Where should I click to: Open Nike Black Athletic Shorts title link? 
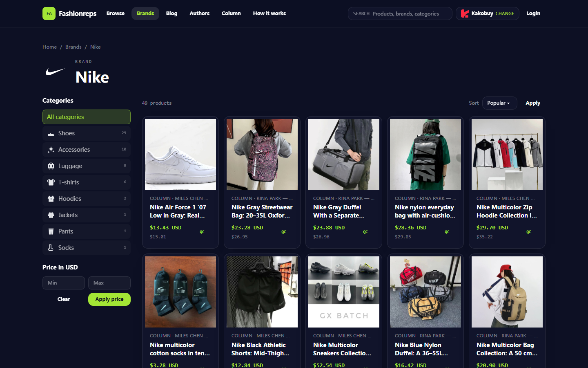coord(261,349)
